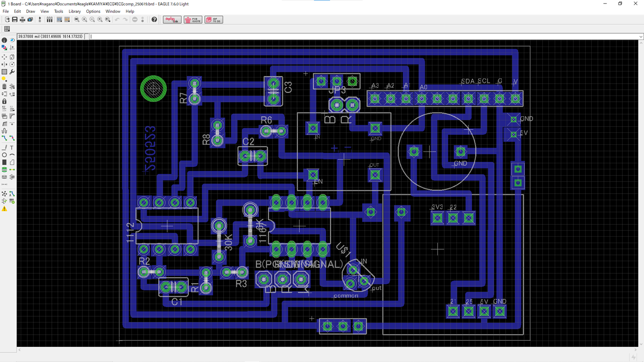Open the grid settings button
Screen dimensions: 644x362
(7, 29)
